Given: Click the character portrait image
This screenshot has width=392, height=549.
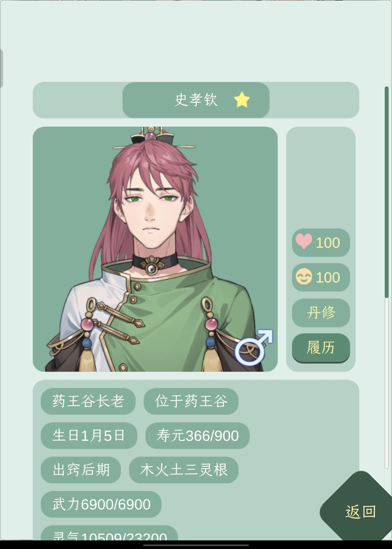Looking at the screenshot, I should (x=155, y=249).
